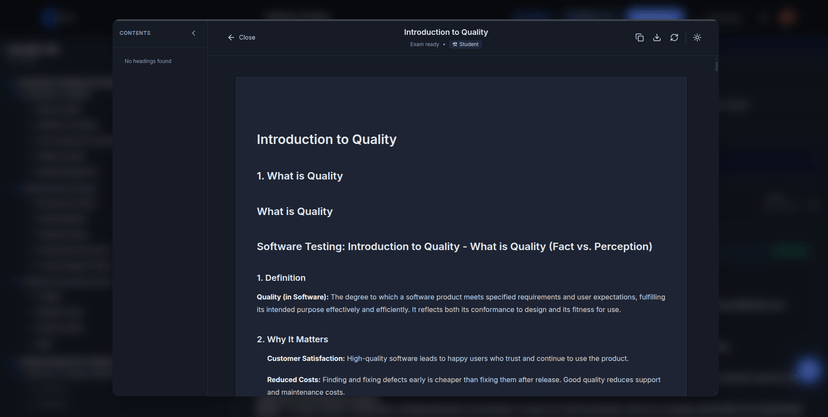The image size is (828, 417).
Task: Click the 1. Definition subheading
Action: coord(281,278)
